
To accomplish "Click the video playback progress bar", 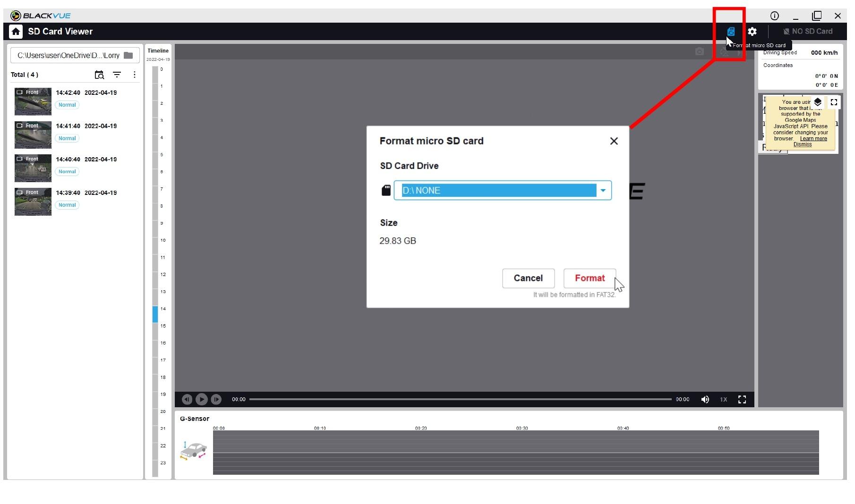I will (460, 399).
